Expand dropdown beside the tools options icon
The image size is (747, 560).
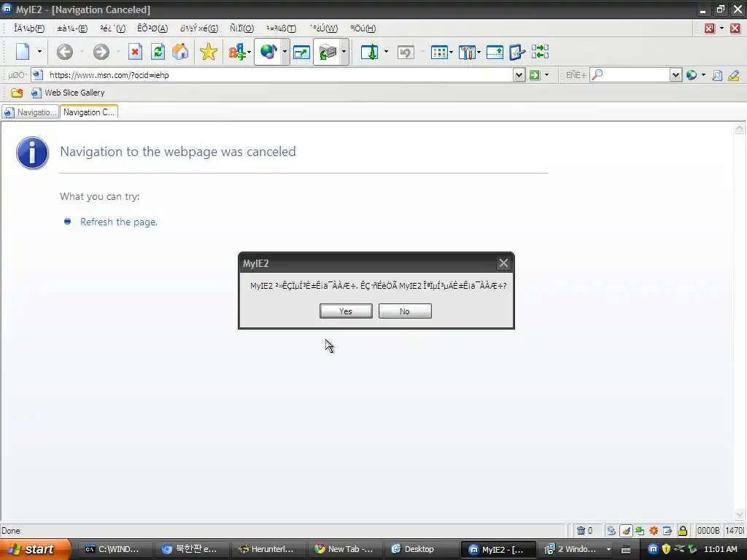pyautogui.click(x=479, y=52)
